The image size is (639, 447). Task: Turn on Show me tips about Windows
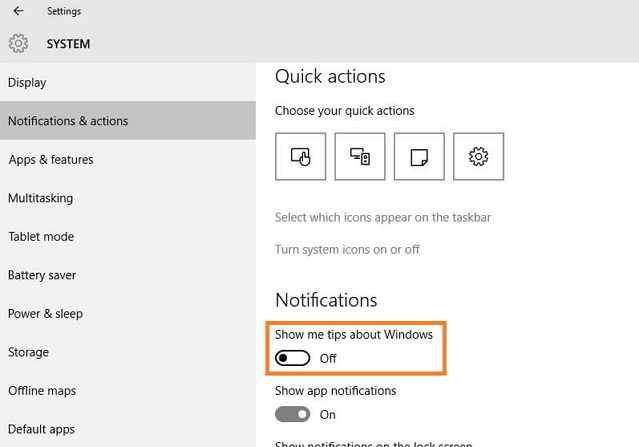293,358
